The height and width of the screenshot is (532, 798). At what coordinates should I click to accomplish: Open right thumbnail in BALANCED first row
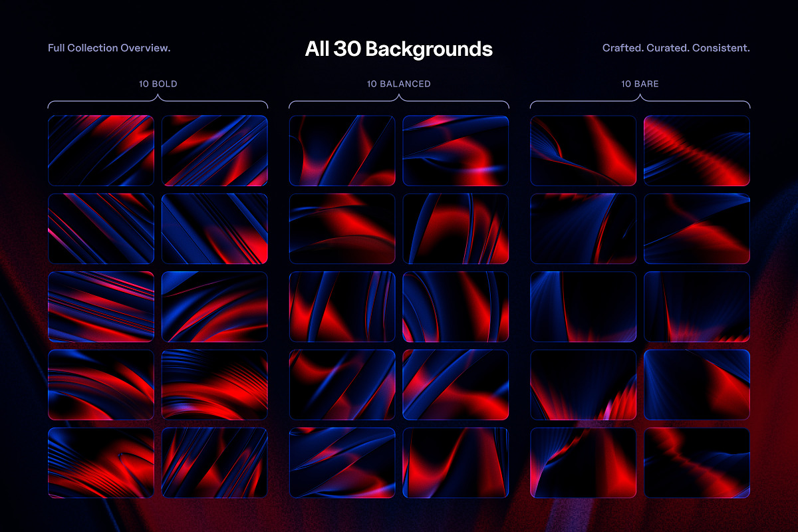click(x=456, y=151)
